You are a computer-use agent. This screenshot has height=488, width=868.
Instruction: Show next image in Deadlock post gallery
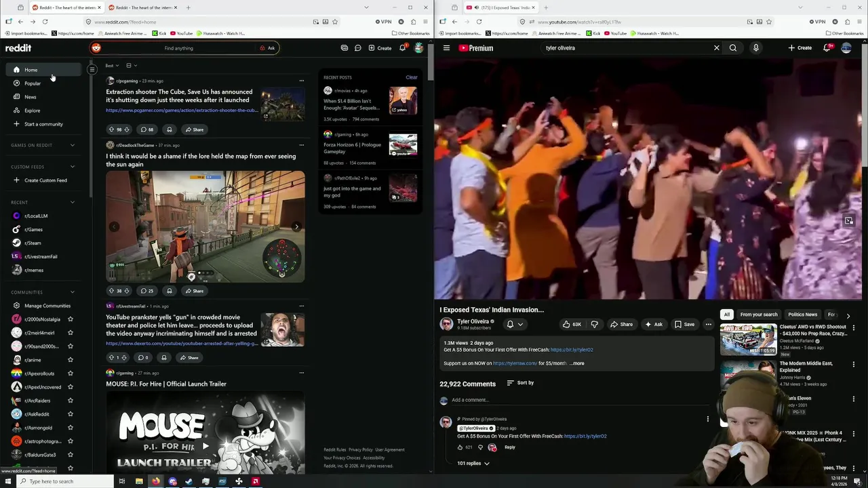296,226
